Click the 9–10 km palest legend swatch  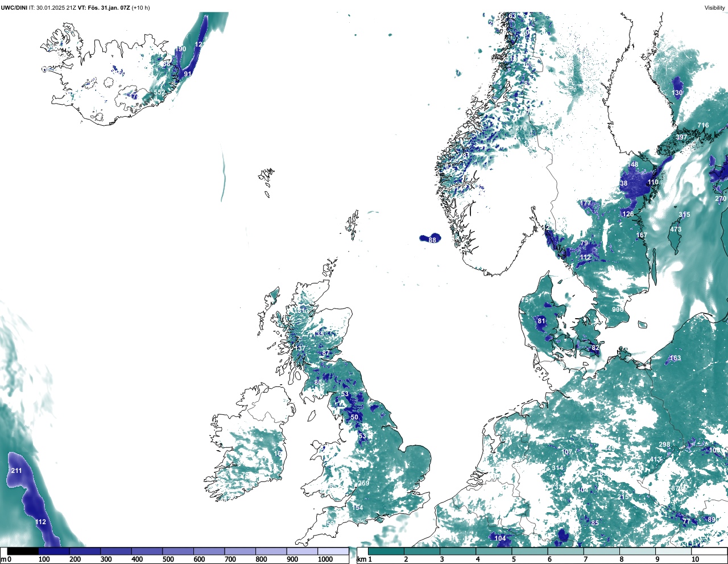coord(674,551)
